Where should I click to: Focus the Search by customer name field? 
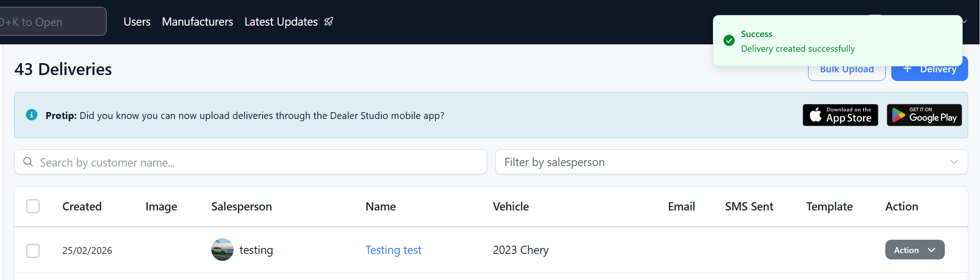point(256,162)
